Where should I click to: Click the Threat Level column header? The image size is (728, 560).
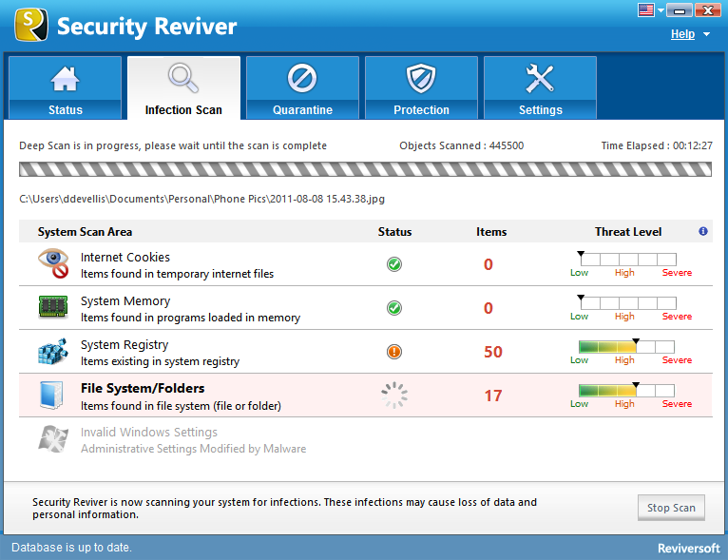coord(628,232)
